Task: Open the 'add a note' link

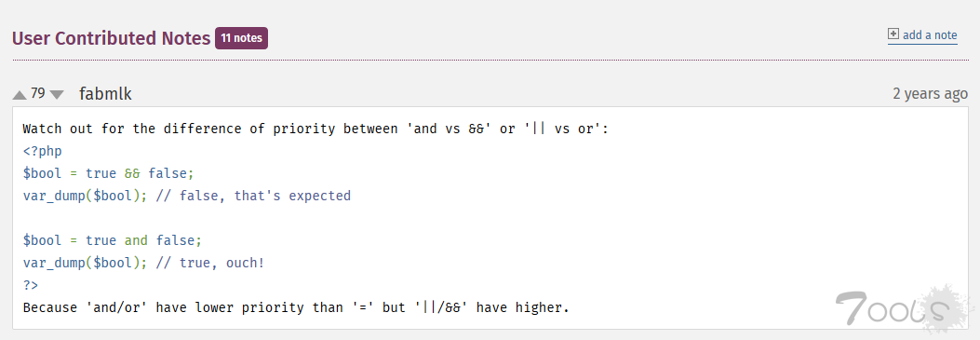Action: click(930, 35)
